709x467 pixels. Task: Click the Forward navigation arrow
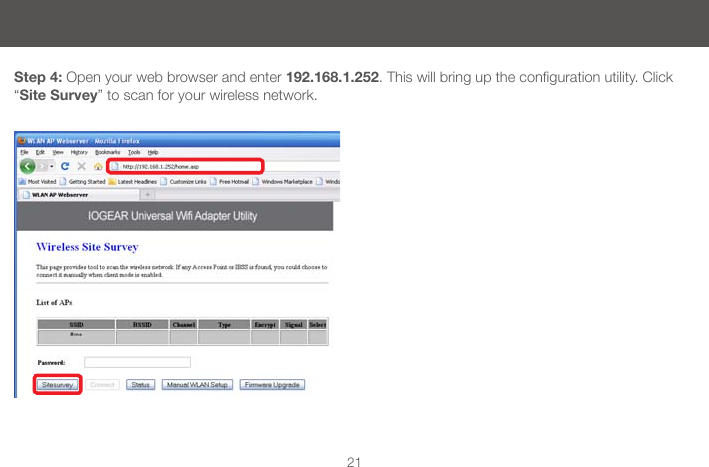tap(42, 166)
